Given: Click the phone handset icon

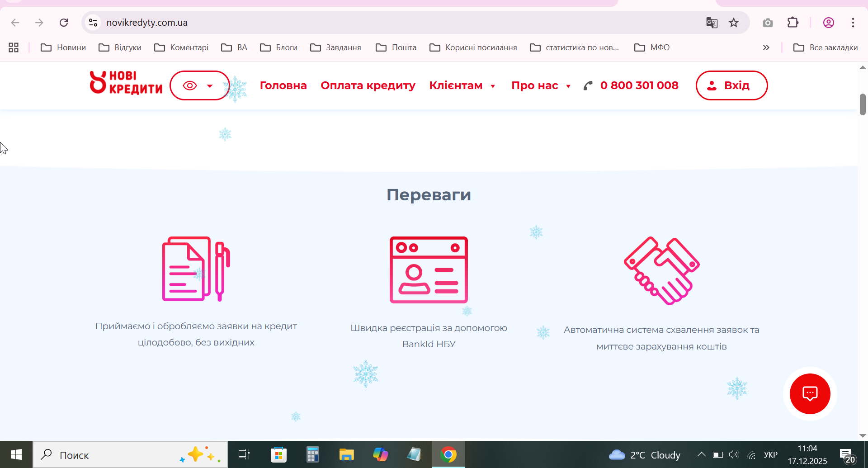Looking at the screenshot, I should tap(588, 85).
